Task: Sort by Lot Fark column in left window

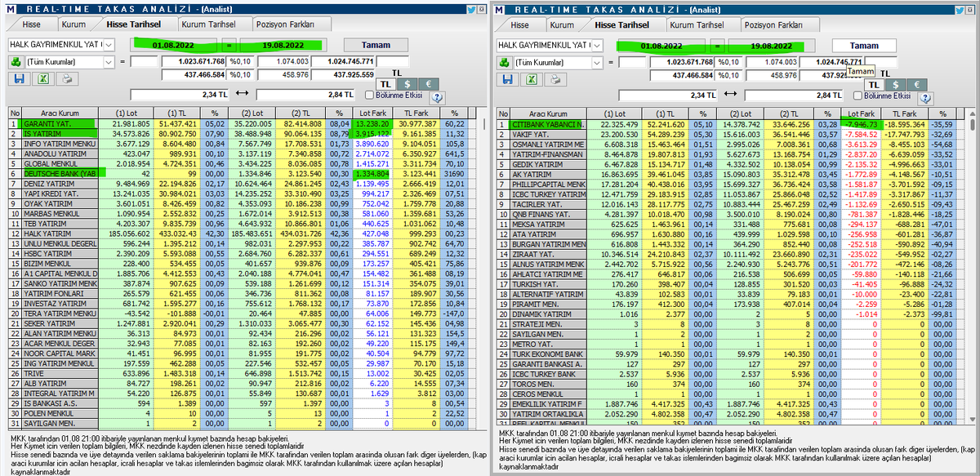Action: [372, 113]
